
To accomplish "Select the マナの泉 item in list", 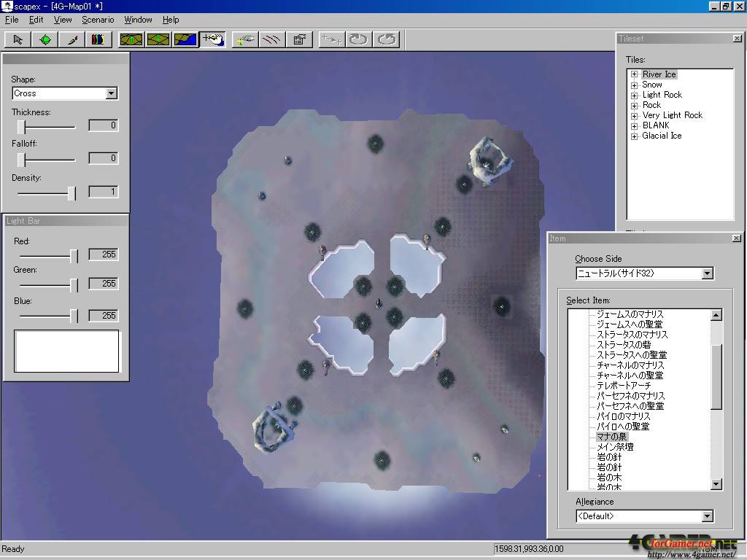I will tap(612, 437).
